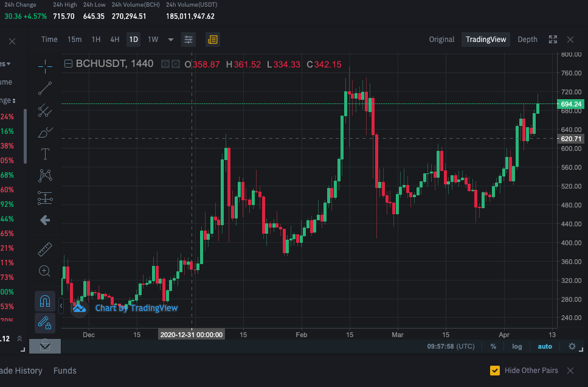The width and height of the screenshot is (588, 387).
Task: Open fullscreen chart view icon
Action: 553,40
